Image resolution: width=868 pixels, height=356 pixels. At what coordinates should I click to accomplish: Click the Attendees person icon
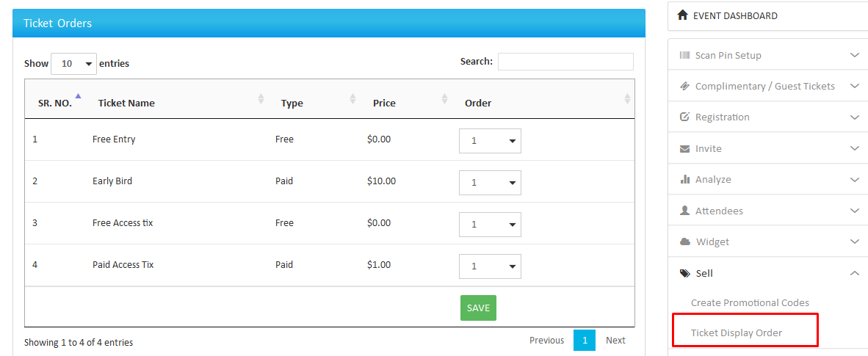tap(684, 211)
